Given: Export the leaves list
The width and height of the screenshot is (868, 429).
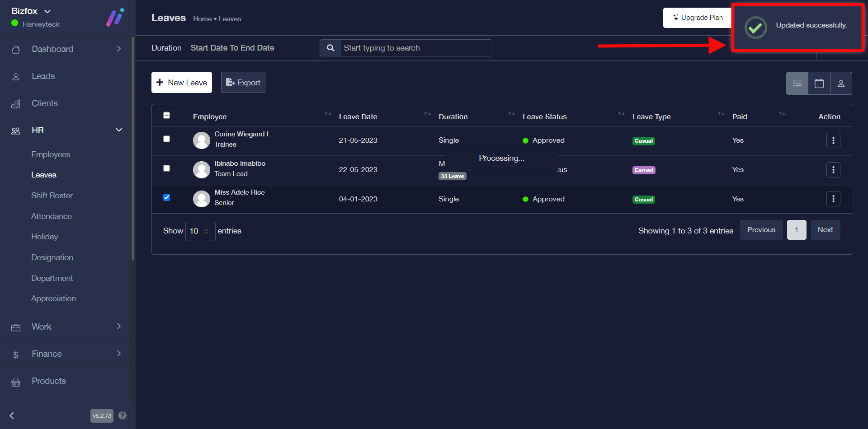Looking at the screenshot, I should tap(243, 83).
